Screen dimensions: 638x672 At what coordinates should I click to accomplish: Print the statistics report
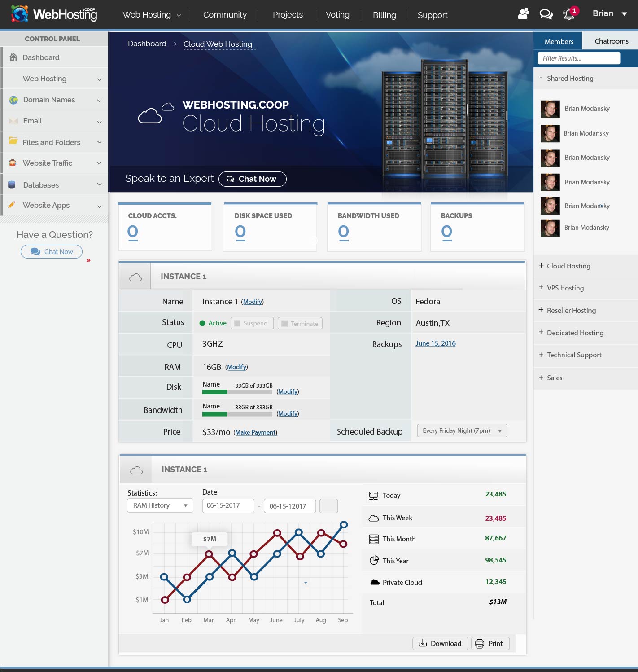pyautogui.click(x=490, y=643)
